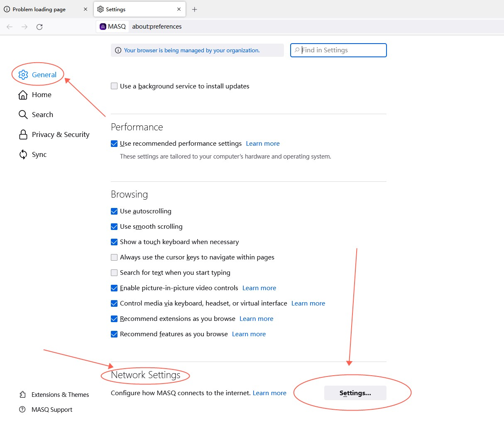Open Learn more for Network Settings
This screenshot has width=504, height=423.
click(269, 393)
